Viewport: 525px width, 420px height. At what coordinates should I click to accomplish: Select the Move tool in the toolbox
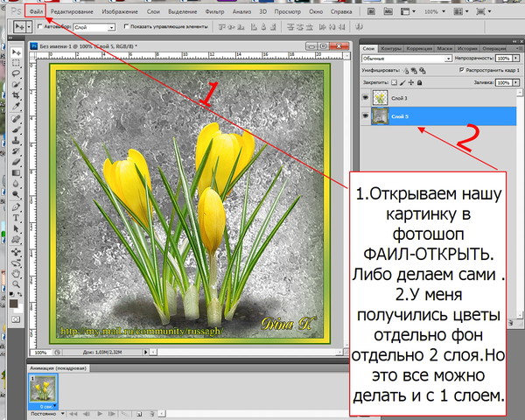(16, 52)
